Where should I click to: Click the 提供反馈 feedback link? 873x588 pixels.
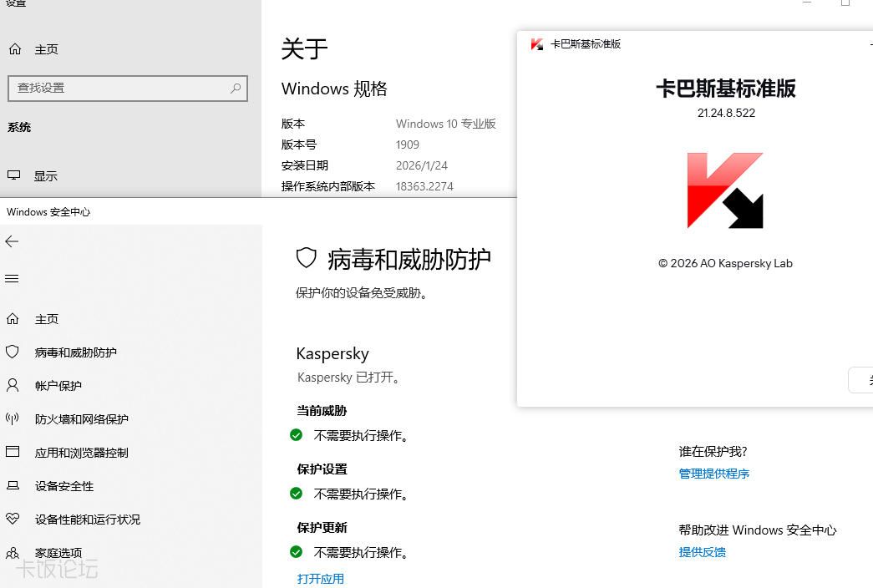702,552
